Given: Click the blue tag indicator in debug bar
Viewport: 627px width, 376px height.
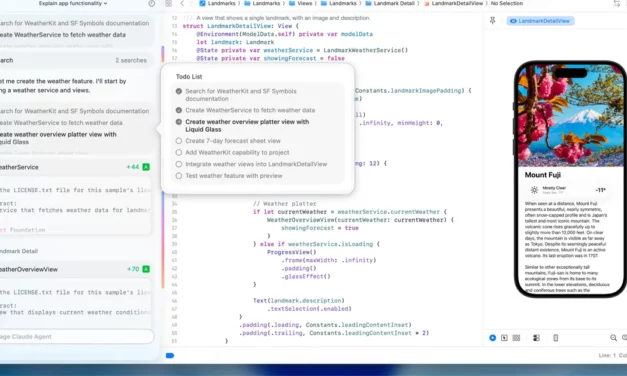Looking at the screenshot, I should click(170, 355).
